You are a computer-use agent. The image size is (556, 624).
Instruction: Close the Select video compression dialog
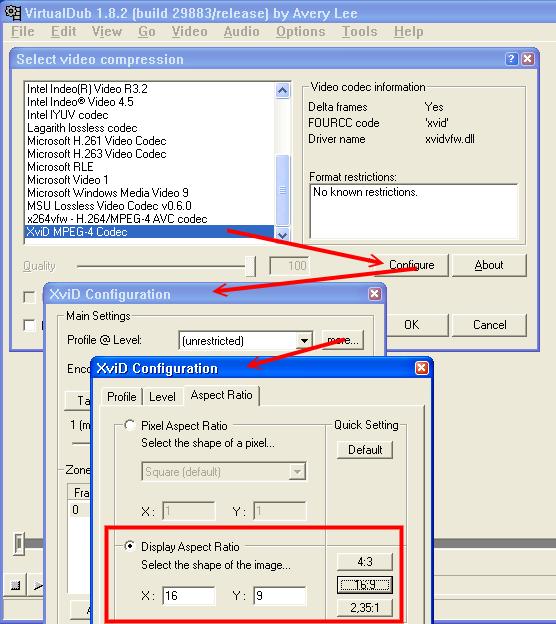click(x=528, y=59)
